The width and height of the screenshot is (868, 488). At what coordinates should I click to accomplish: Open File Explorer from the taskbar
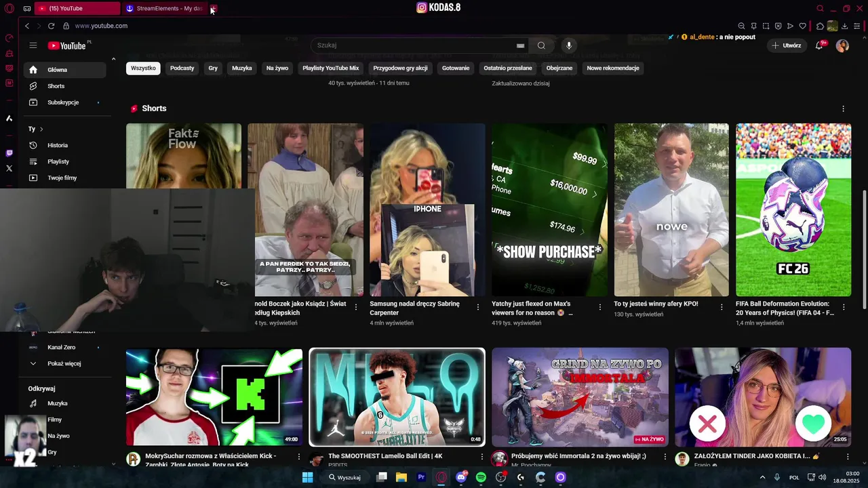tap(401, 477)
